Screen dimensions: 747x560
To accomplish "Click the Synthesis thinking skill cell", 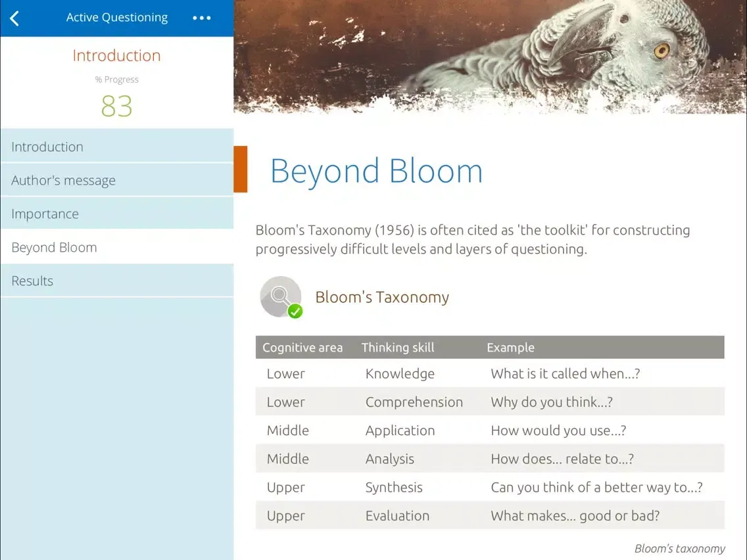I will coord(394,487).
